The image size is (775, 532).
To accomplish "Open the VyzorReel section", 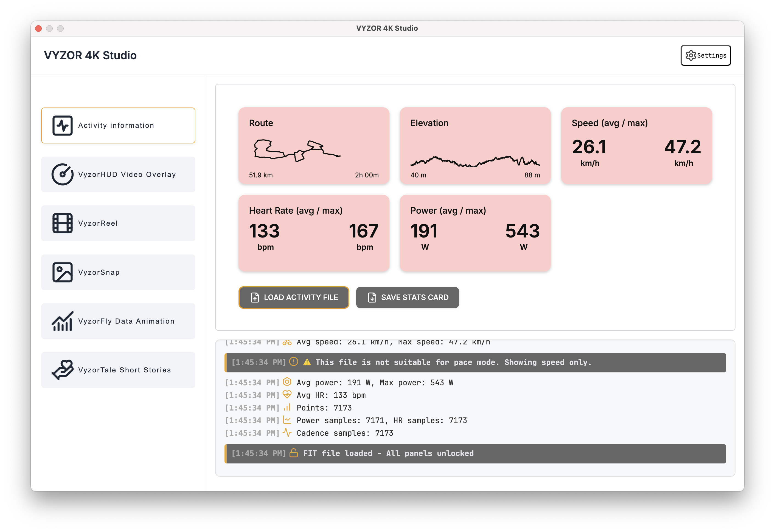I will click(118, 223).
